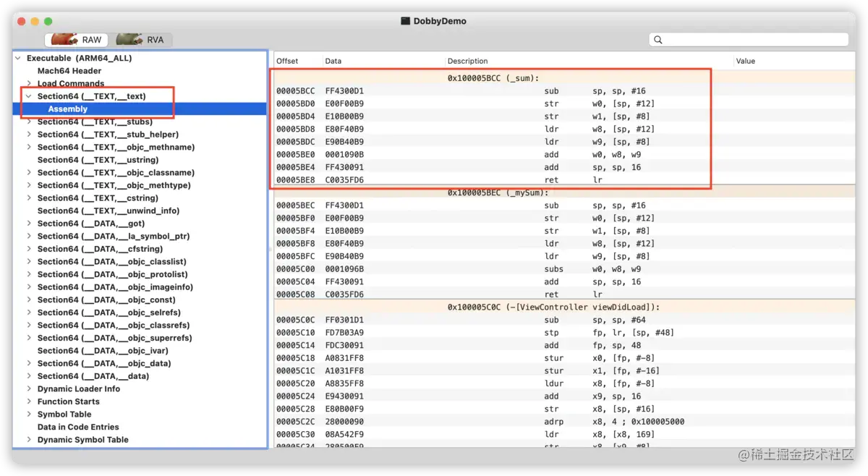This screenshot has width=868, height=476.
Task: Click the search magnifier icon
Action: coord(658,40)
